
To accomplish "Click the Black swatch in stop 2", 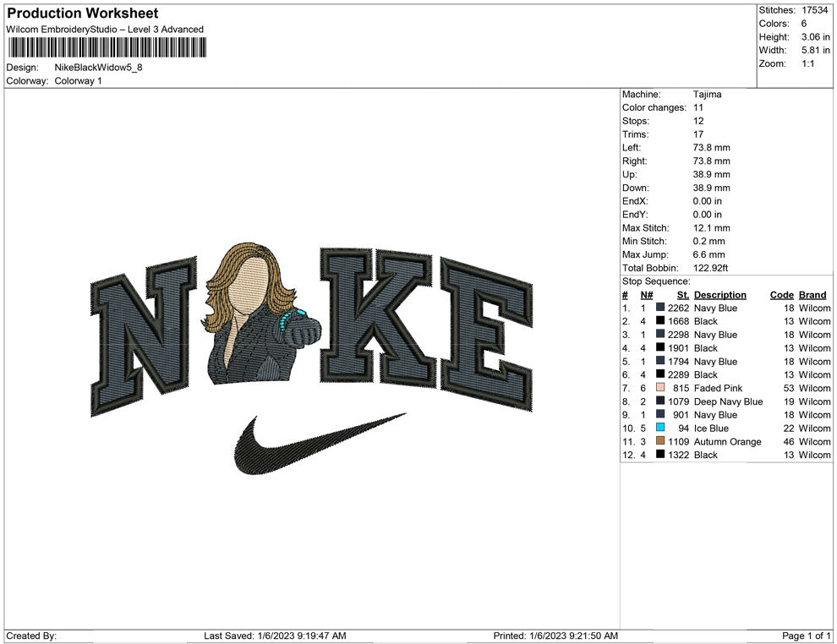I will (x=660, y=321).
